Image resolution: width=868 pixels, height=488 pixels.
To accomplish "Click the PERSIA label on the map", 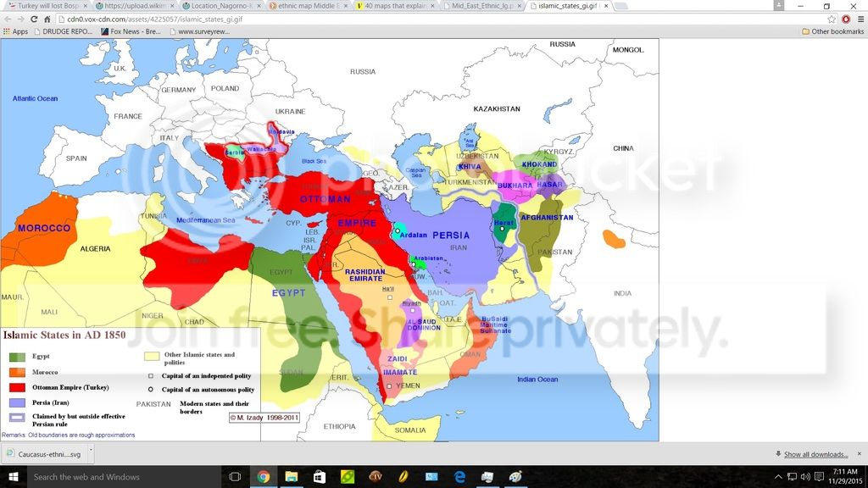I will click(x=451, y=236).
